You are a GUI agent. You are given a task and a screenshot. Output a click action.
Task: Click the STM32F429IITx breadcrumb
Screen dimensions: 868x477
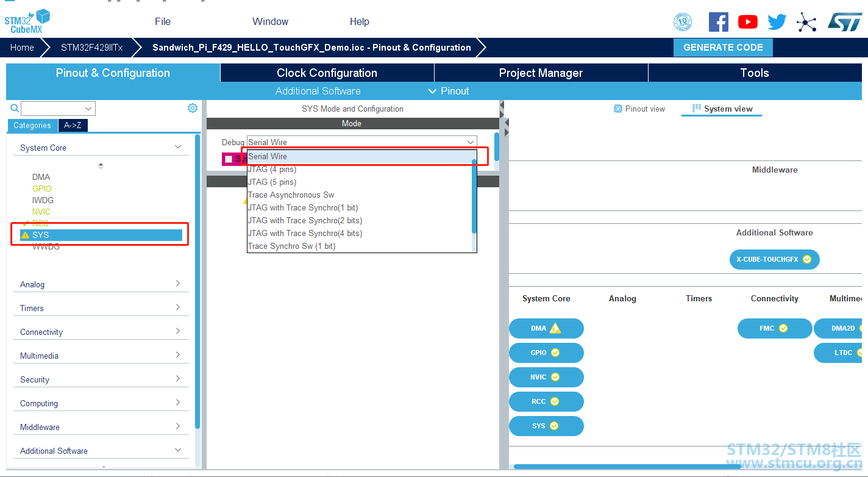(x=91, y=48)
